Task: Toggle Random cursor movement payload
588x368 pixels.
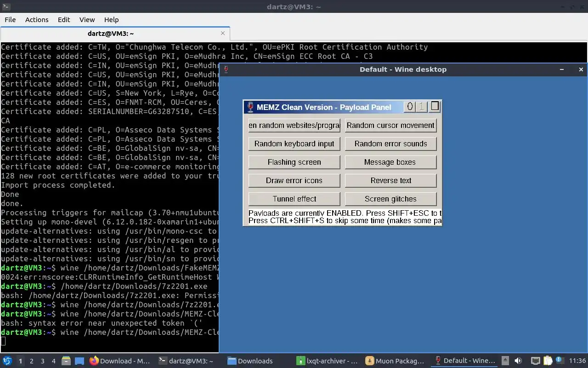Action: pyautogui.click(x=390, y=126)
